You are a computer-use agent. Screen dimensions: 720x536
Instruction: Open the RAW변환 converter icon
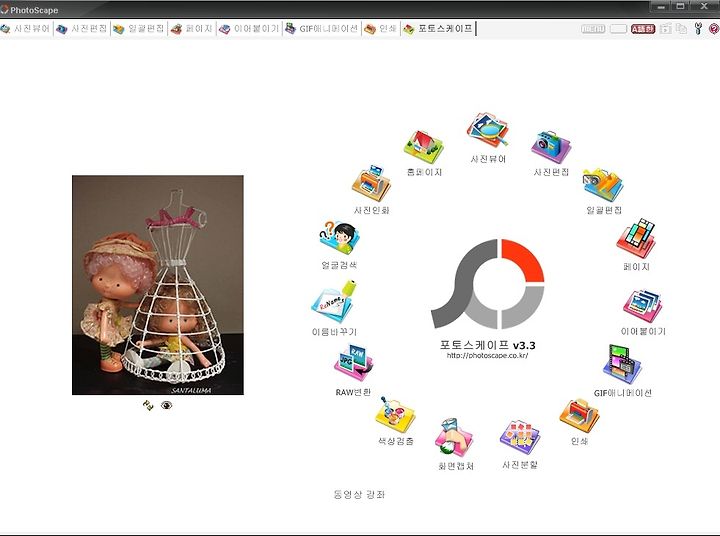point(353,363)
